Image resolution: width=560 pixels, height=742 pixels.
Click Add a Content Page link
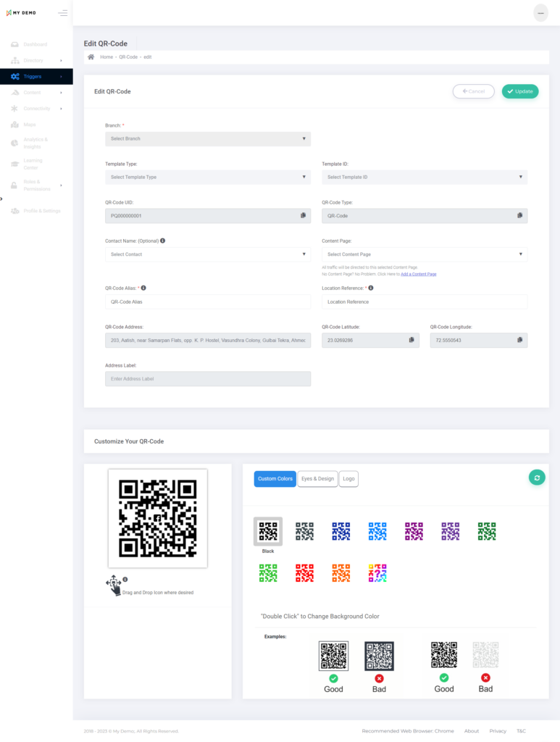[x=418, y=274]
